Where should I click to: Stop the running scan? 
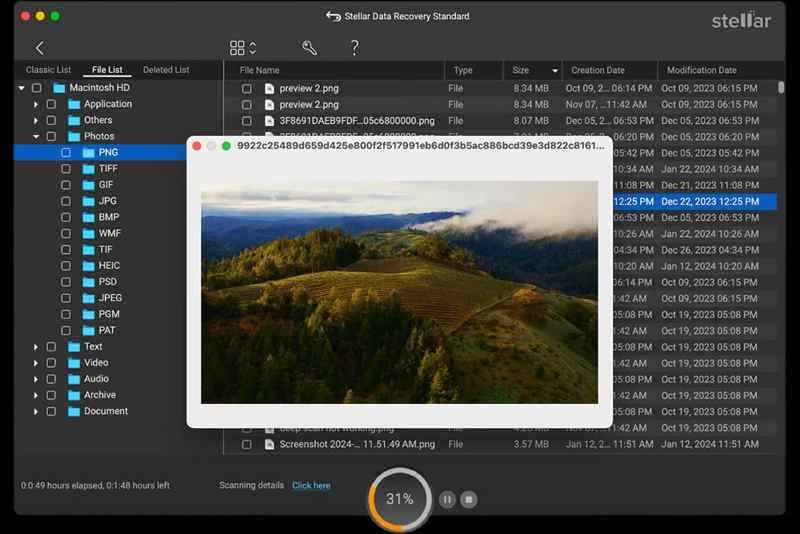coord(469,498)
